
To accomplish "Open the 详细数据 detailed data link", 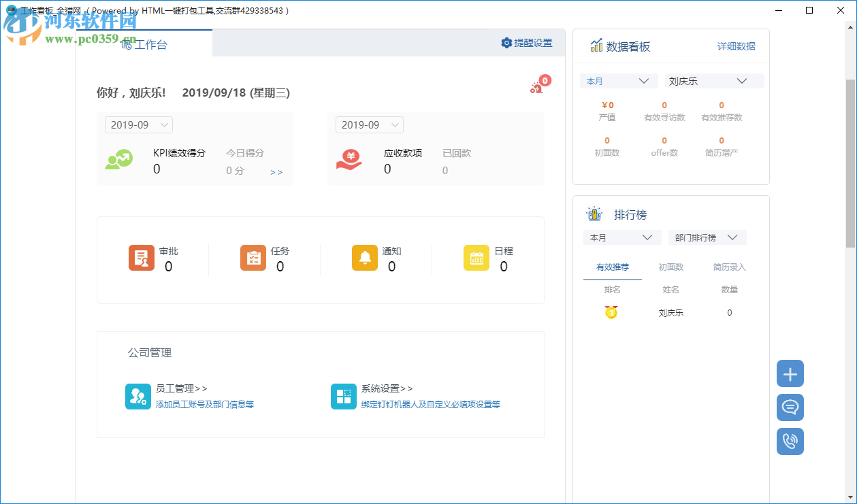I will point(735,46).
